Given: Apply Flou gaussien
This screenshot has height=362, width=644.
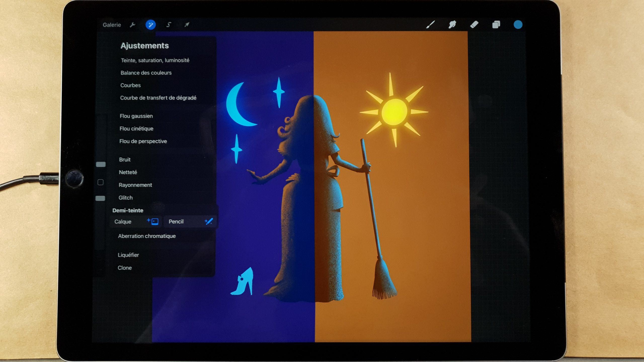Looking at the screenshot, I should 136,116.
